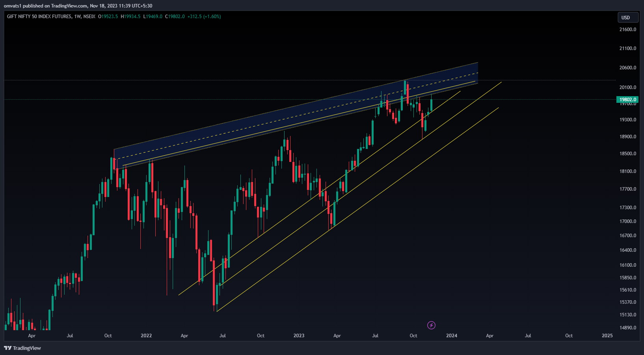Select the blue shaded parallel channel
This screenshot has width=644, height=355.
(296, 116)
